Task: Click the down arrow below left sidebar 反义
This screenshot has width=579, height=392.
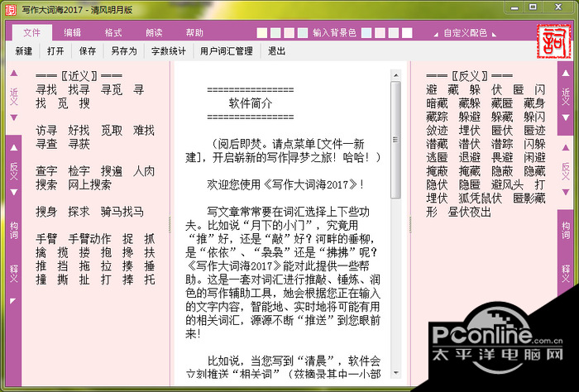Action: [14, 193]
